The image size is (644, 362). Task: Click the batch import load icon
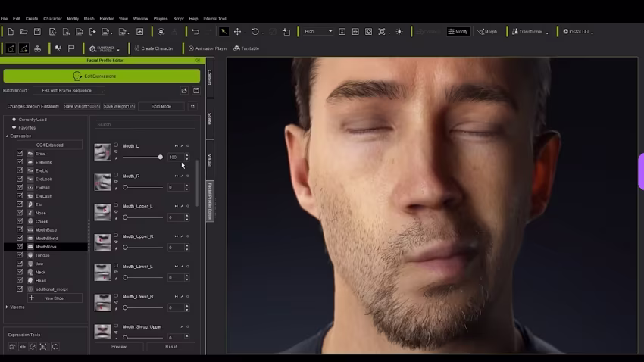184,91
